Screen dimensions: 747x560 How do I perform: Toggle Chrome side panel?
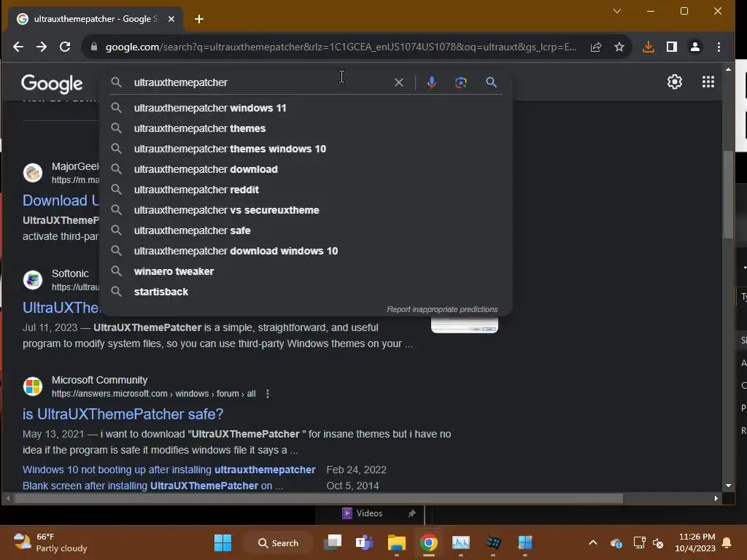[x=672, y=47]
